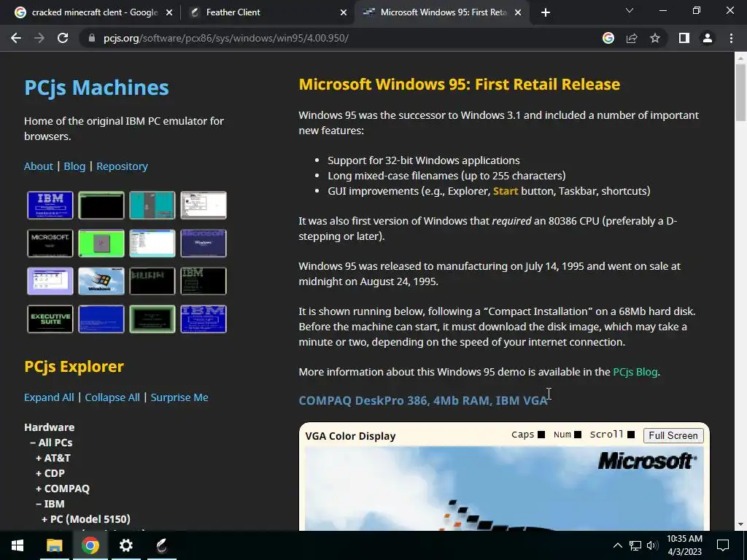
Task: Open the About link
Action: (x=39, y=166)
